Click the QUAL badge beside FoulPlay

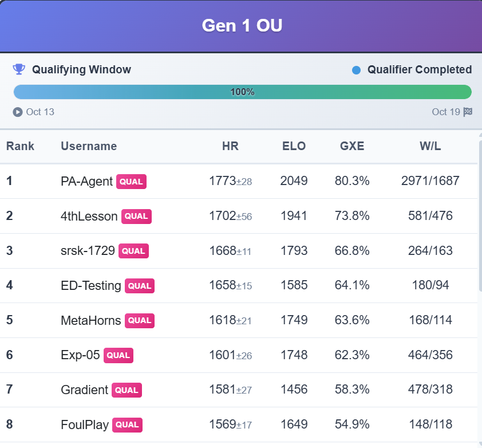pyautogui.click(x=127, y=425)
